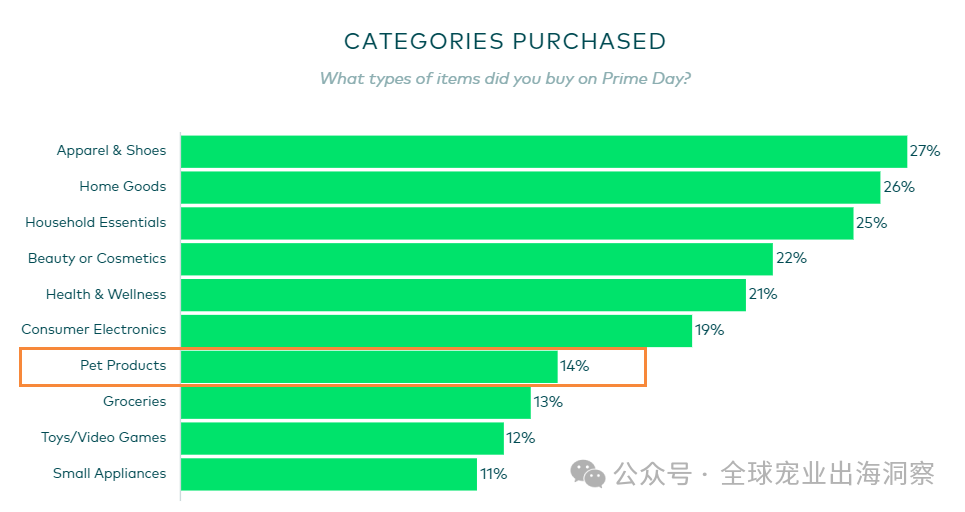Click the 11% value label
The width and height of the screenshot is (965, 512).
click(x=493, y=474)
